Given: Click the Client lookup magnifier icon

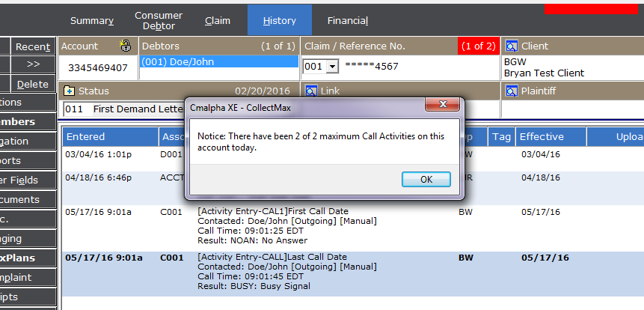Looking at the screenshot, I should click(512, 46).
